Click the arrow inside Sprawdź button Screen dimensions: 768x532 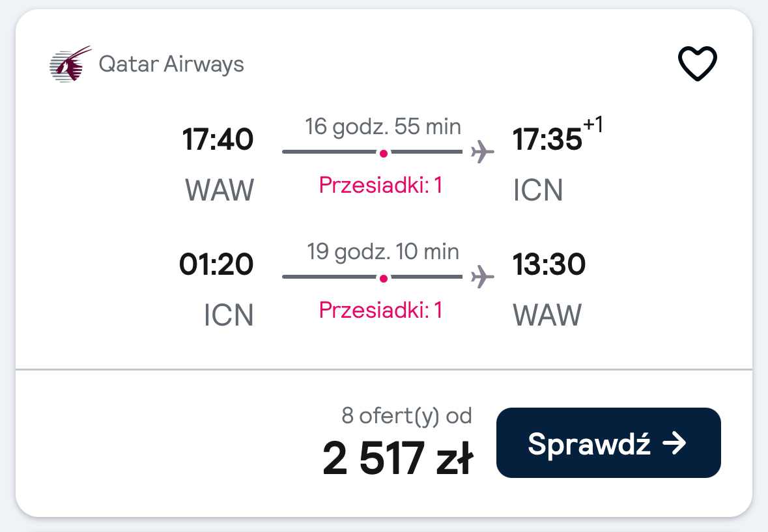tap(675, 443)
